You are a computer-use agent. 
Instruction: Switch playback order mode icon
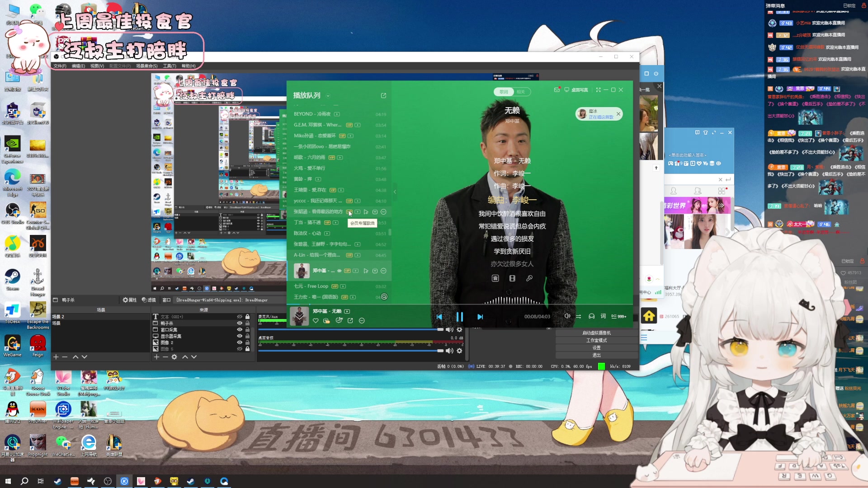coord(578,316)
